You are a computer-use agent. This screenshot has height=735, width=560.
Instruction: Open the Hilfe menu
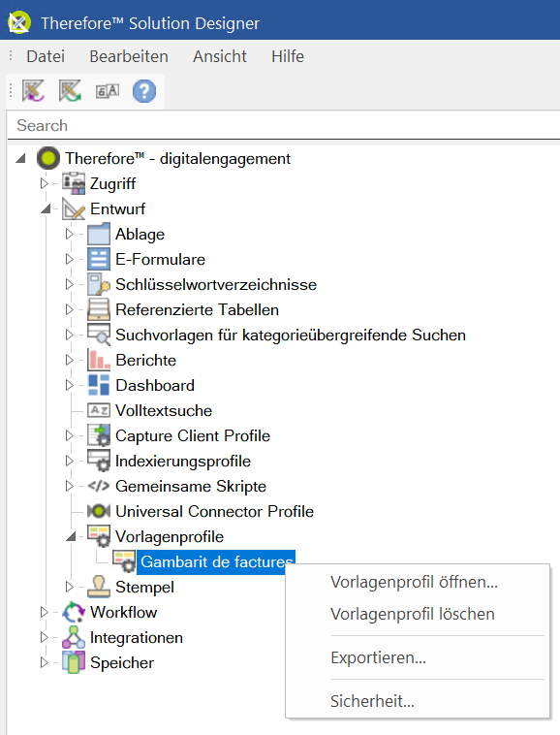click(x=288, y=56)
